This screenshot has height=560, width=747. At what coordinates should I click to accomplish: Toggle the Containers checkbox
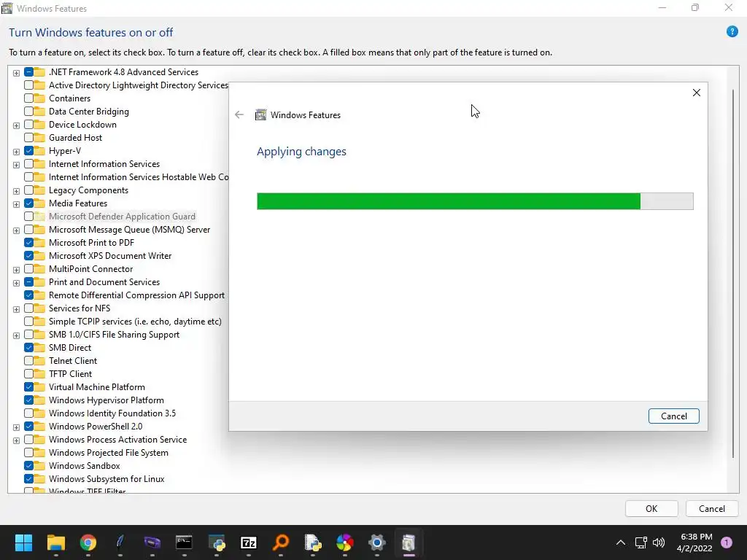click(28, 98)
